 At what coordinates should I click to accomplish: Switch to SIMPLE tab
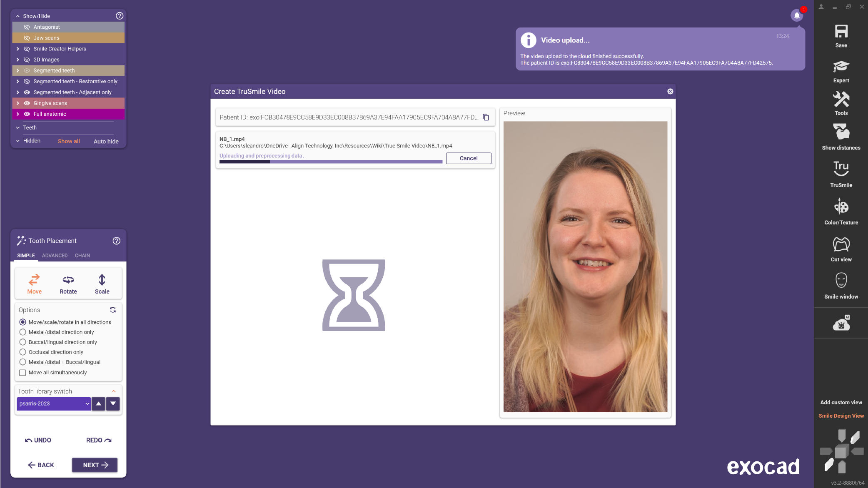tap(26, 256)
